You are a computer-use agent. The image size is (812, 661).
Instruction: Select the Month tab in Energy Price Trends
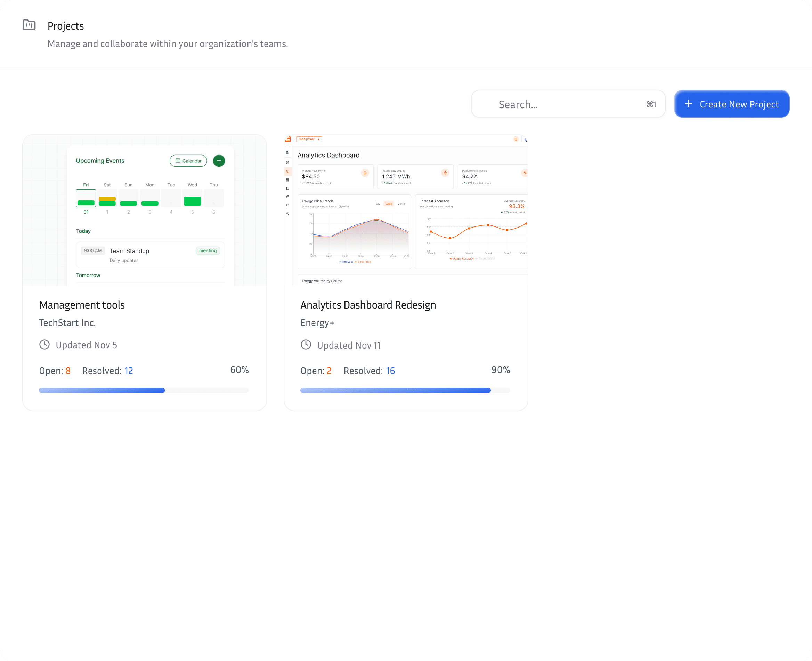pos(401,204)
